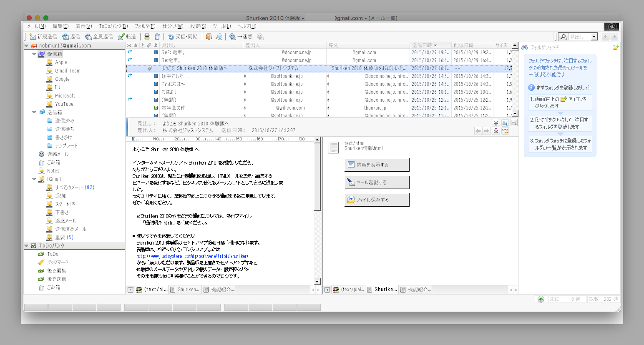Toggle the sender info display icon above preview
Viewport: 644px width, 345px height.
[505, 122]
